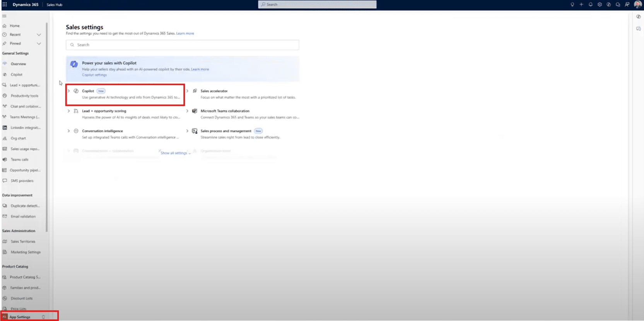The height and width of the screenshot is (321, 644).
Task: Click the Families and products icon
Action: pos(5,288)
